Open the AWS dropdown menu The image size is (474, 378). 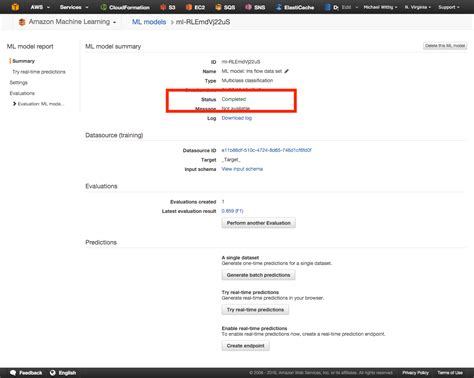40,7
